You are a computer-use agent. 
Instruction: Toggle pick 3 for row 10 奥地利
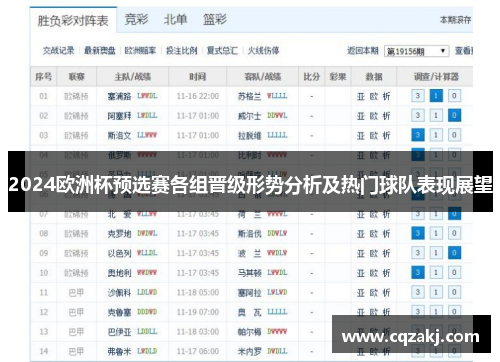tap(418, 273)
